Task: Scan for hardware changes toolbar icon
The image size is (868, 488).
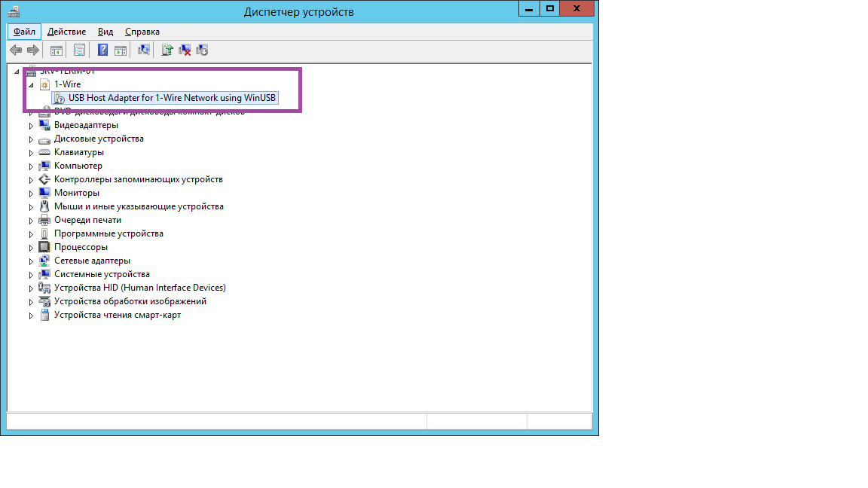Action: point(143,50)
